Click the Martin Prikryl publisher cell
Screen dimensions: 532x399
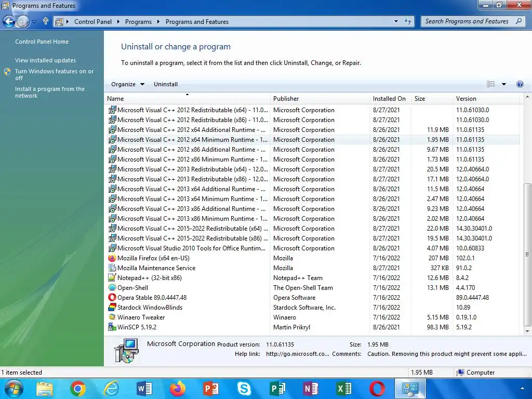pos(291,327)
